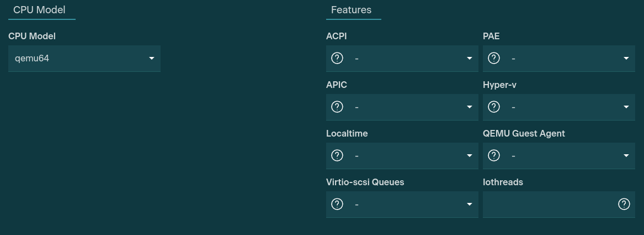Image resolution: width=644 pixels, height=235 pixels.
Task: Click the Localtime help question-mark icon
Action: coord(337,155)
